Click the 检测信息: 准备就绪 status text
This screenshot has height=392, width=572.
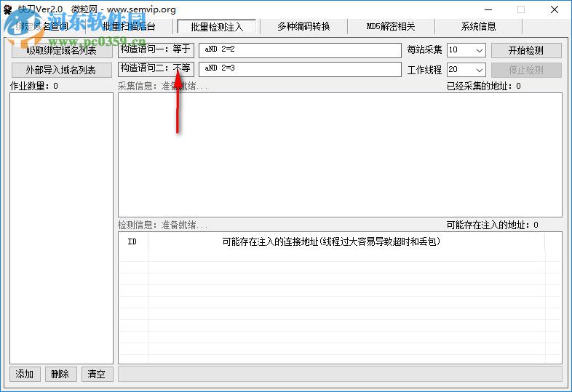[x=162, y=225]
